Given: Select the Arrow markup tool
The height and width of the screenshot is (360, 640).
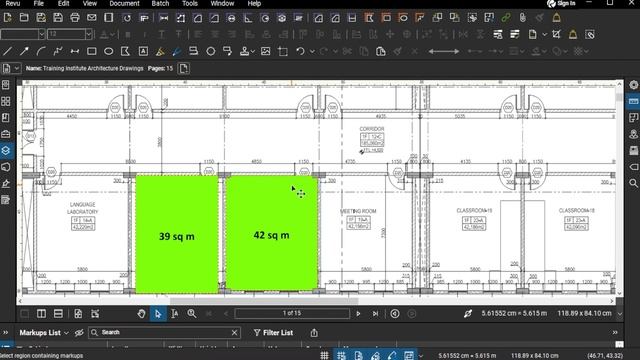Looking at the screenshot, I should point(24,51).
